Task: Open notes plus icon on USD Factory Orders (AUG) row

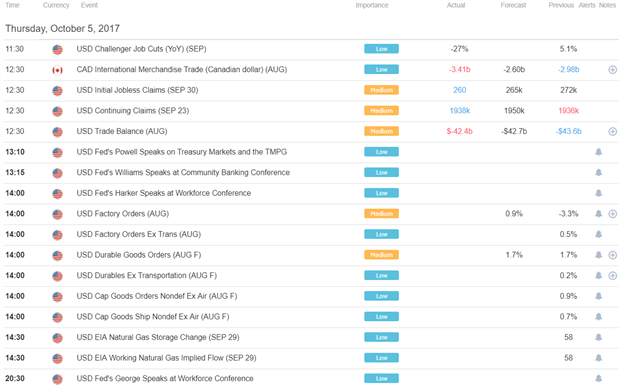Action: (613, 214)
